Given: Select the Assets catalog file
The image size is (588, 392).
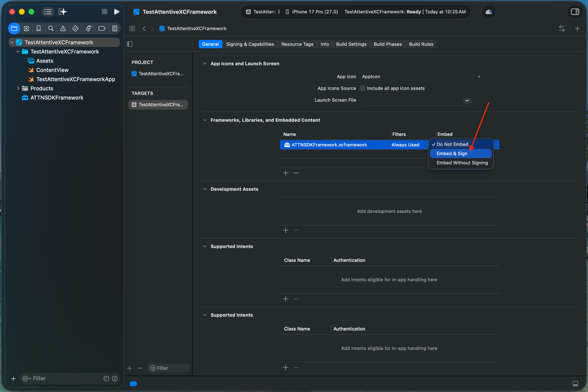Looking at the screenshot, I should pos(45,61).
